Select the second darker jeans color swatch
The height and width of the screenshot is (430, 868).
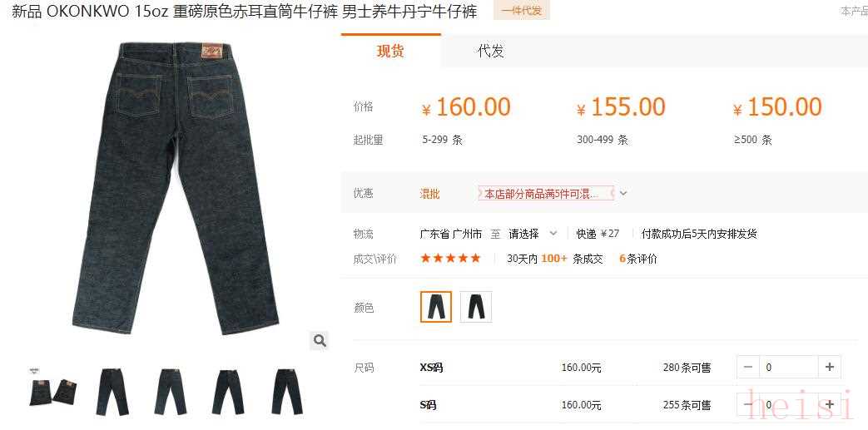pos(476,307)
